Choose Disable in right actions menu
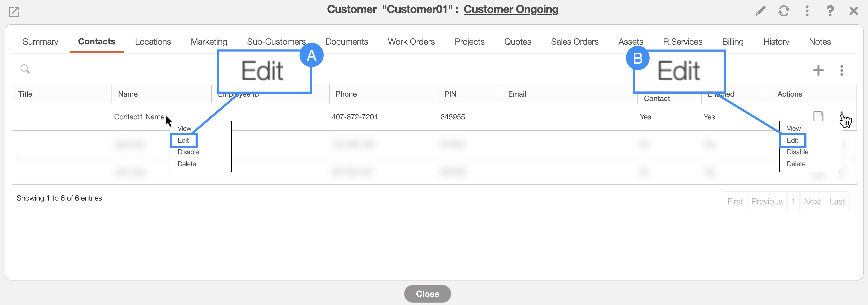Screen dimensions: 868x305 point(797,152)
